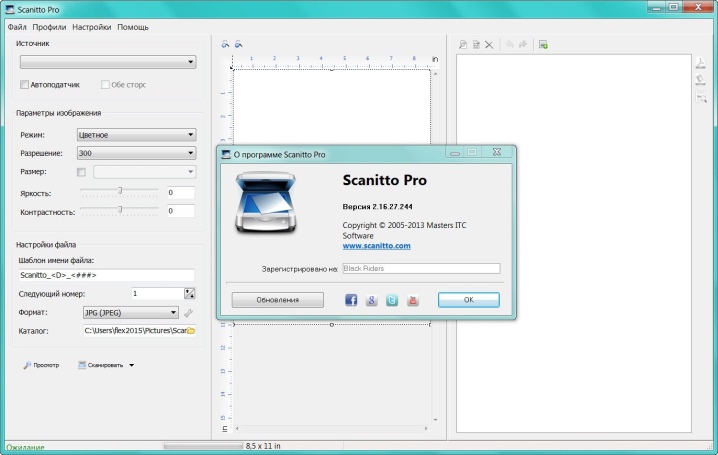Click the middle icon on the right sidebar
The image size is (718, 455).
click(x=701, y=80)
